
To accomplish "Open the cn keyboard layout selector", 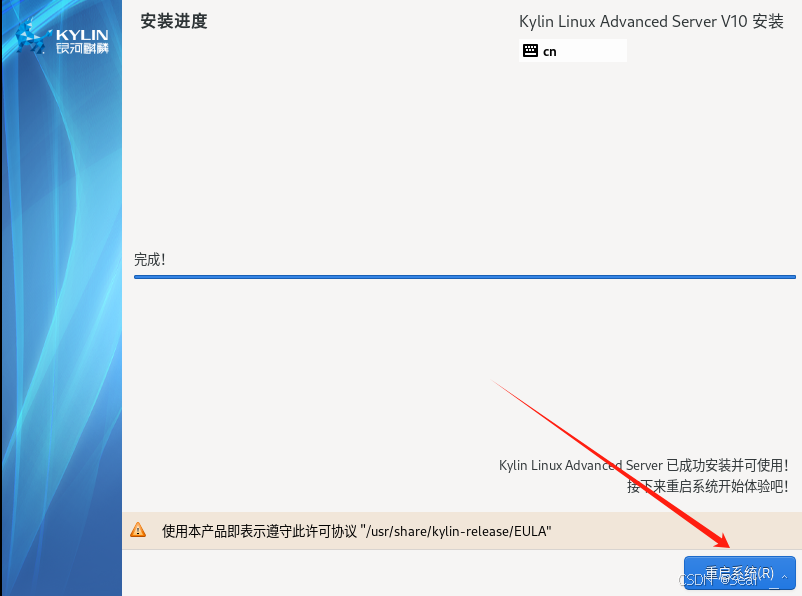I will point(572,51).
